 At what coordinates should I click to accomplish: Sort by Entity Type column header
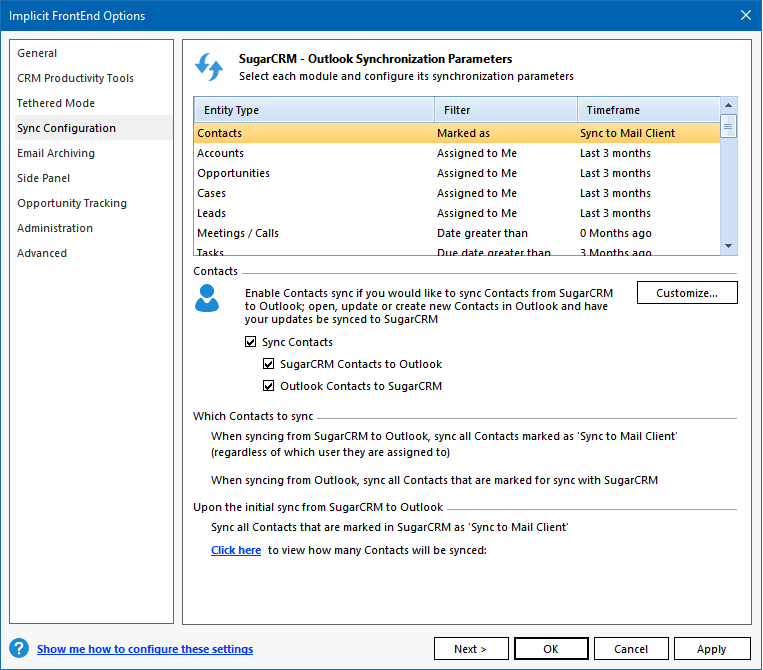[313, 110]
